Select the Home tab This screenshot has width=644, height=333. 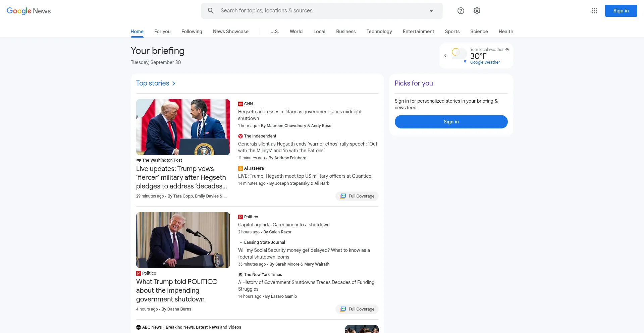(x=137, y=32)
